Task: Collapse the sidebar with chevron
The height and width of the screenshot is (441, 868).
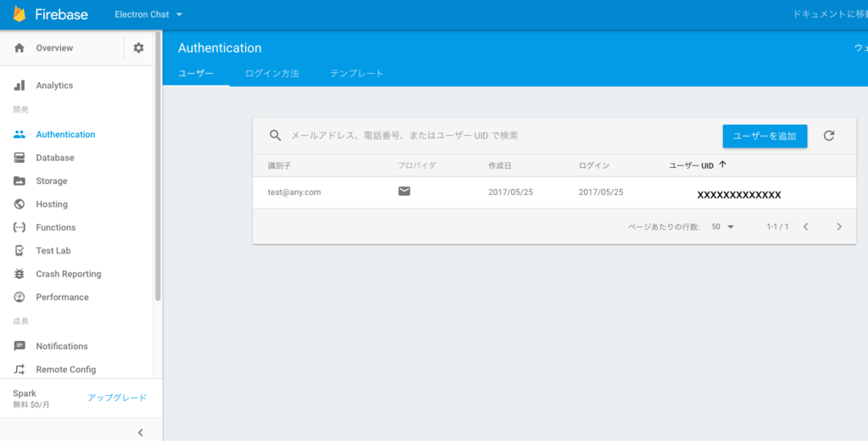Action: pyautogui.click(x=140, y=433)
